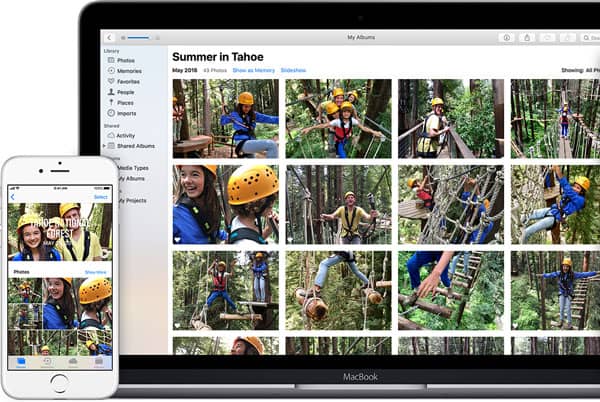Open photo of family posing on rope bridge
600x402 pixels.
coord(338,119)
